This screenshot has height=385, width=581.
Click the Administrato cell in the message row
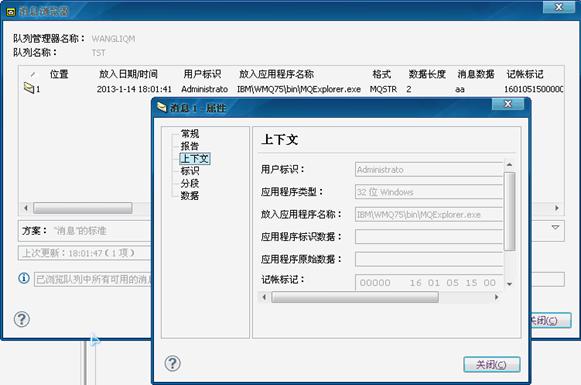205,89
